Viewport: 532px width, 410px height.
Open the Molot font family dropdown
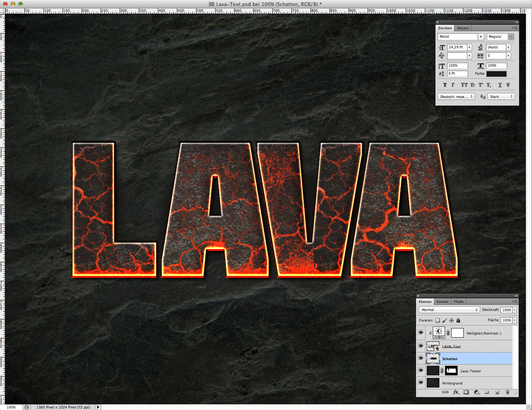tap(481, 37)
